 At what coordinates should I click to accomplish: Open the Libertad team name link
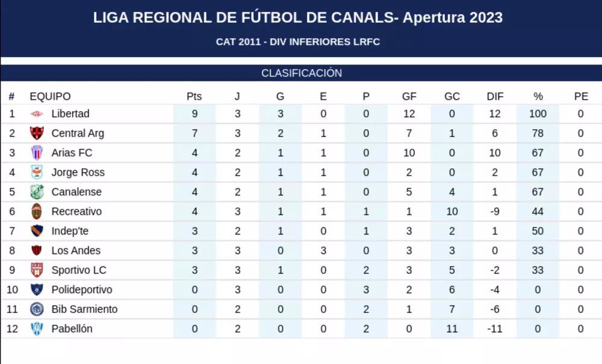point(70,114)
